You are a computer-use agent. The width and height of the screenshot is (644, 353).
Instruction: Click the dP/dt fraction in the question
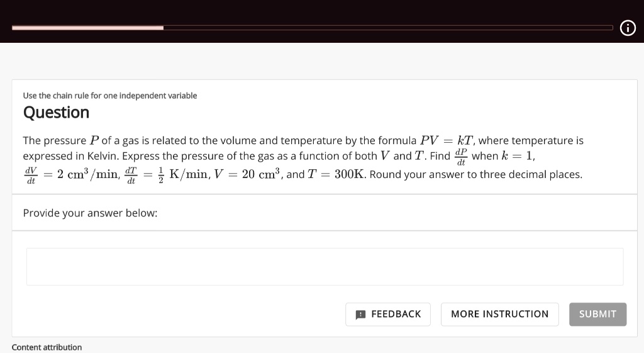pyautogui.click(x=461, y=157)
